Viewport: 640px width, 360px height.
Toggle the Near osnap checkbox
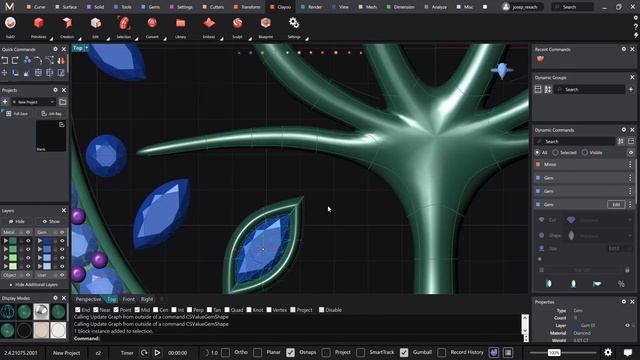[x=96, y=310]
